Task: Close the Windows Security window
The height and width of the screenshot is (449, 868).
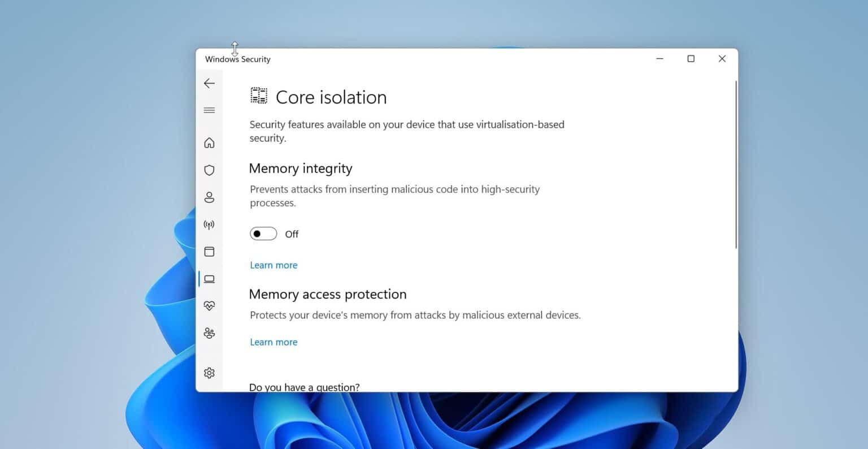Action: pyautogui.click(x=722, y=59)
